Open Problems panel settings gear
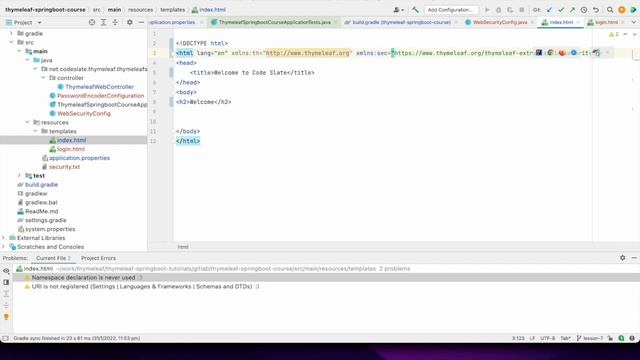The width and height of the screenshot is (640, 360). pyautogui.click(x=622, y=258)
